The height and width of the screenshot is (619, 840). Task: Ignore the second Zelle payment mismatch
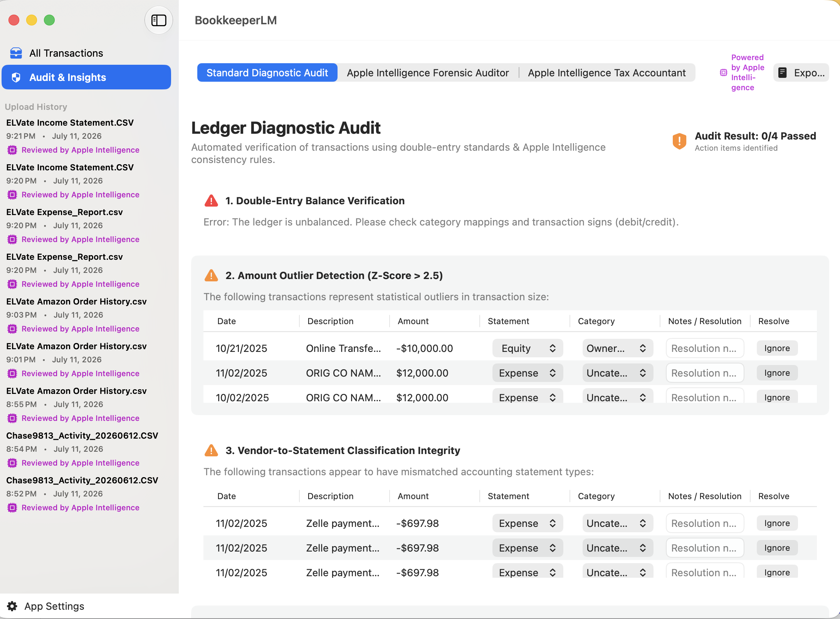[x=777, y=548]
